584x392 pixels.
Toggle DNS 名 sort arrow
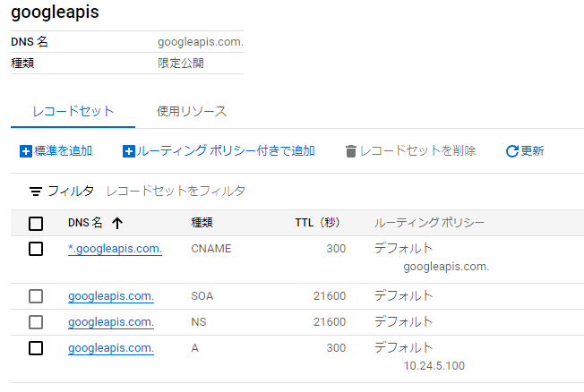(117, 223)
